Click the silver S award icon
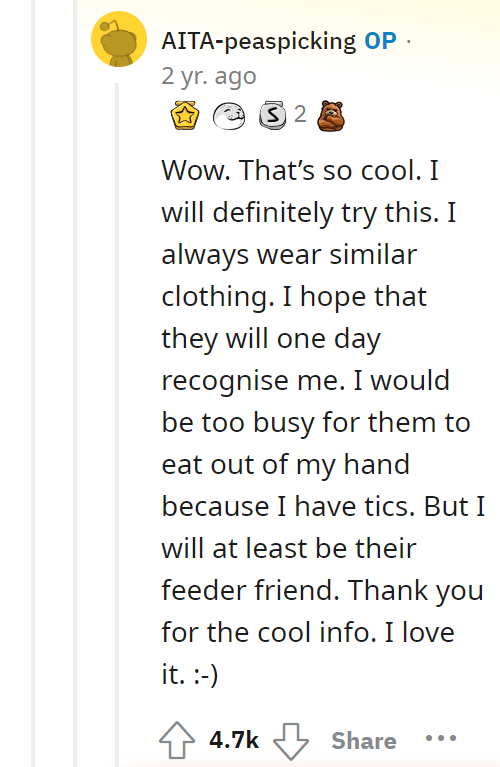 pyautogui.click(x=273, y=115)
